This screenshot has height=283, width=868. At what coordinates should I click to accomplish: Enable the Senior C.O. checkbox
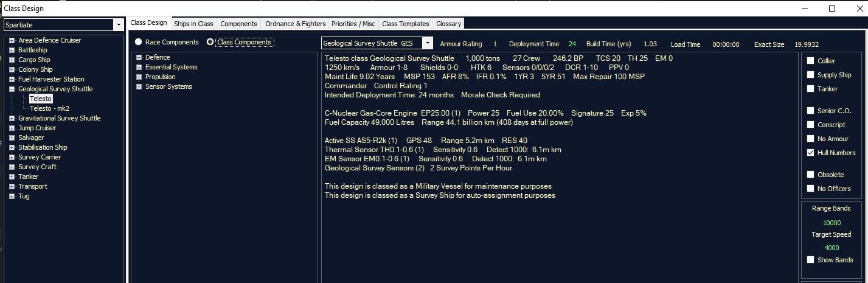tap(810, 111)
